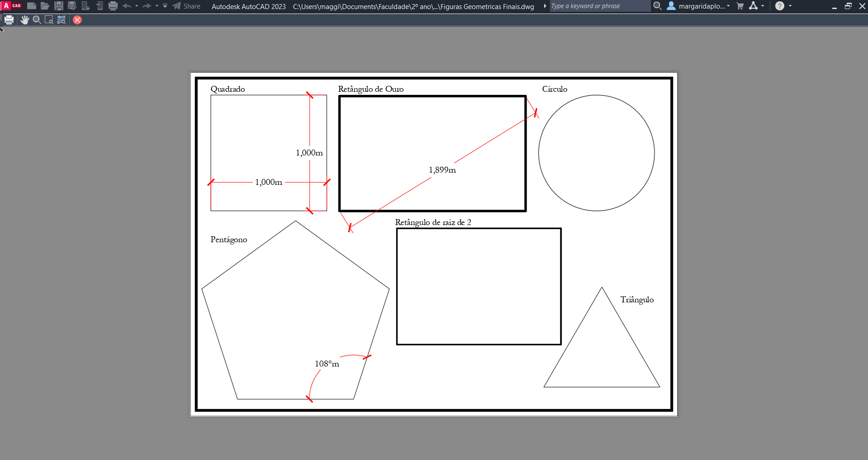Click the New drawing icon
868x460 pixels.
click(x=31, y=6)
